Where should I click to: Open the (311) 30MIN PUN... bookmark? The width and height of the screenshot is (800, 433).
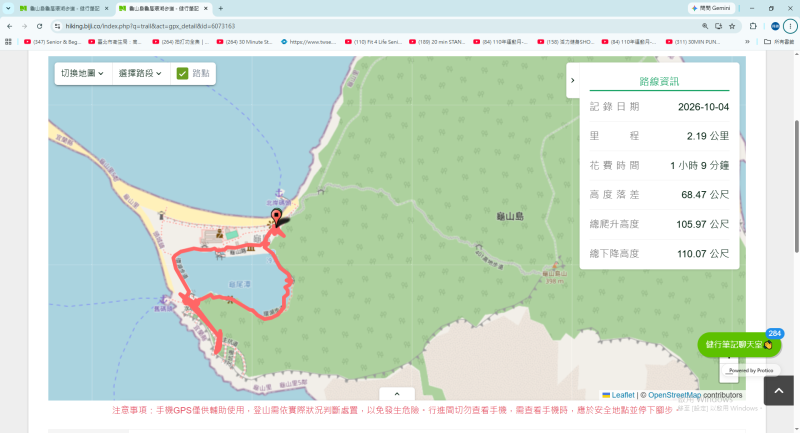693,42
